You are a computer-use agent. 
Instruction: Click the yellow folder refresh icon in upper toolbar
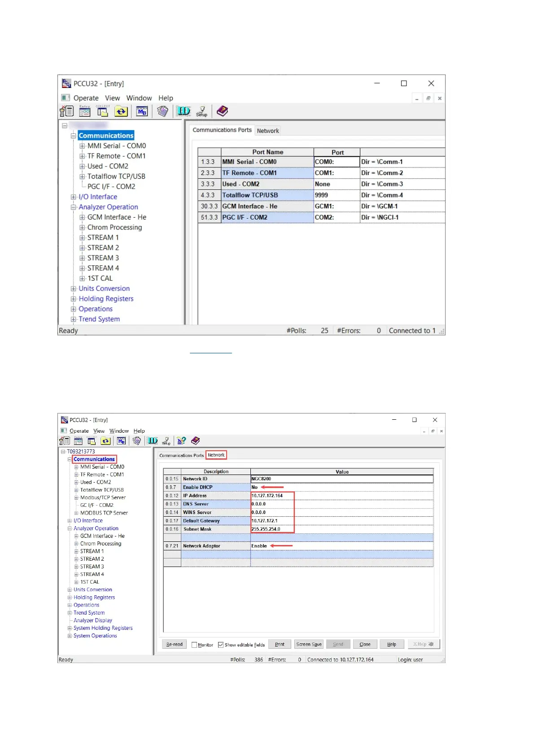click(121, 111)
